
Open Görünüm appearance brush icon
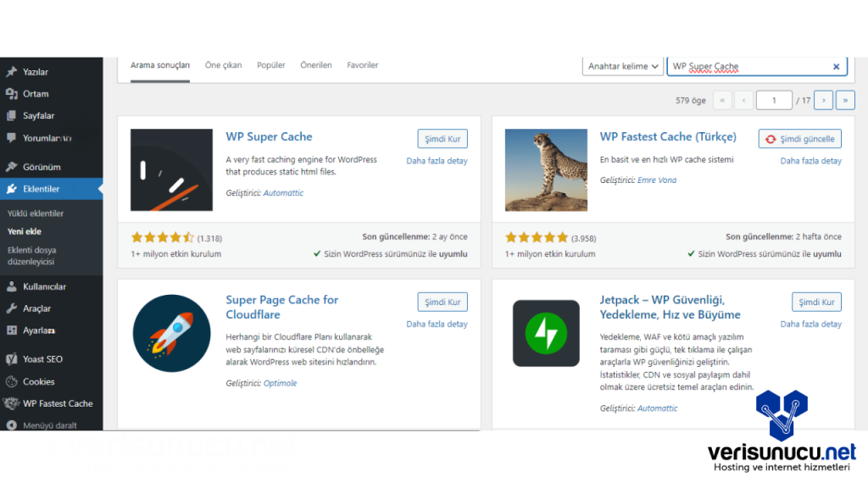(12, 167)
